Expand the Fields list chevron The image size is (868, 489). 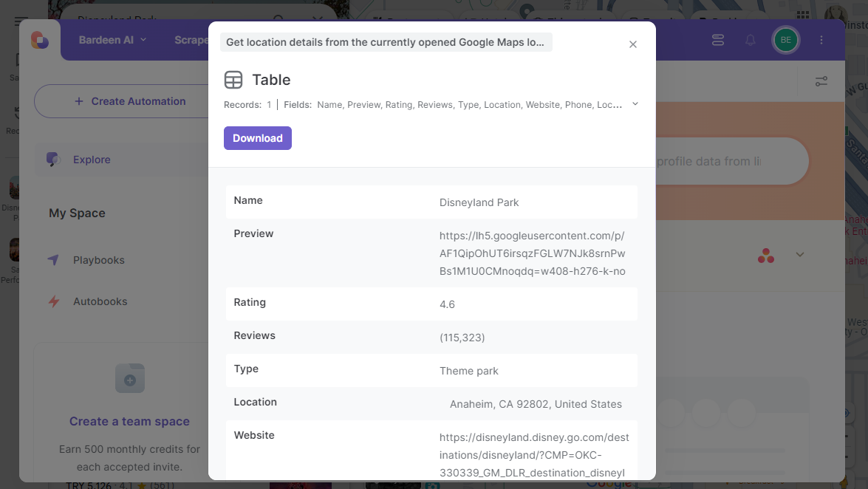point(635,104)
